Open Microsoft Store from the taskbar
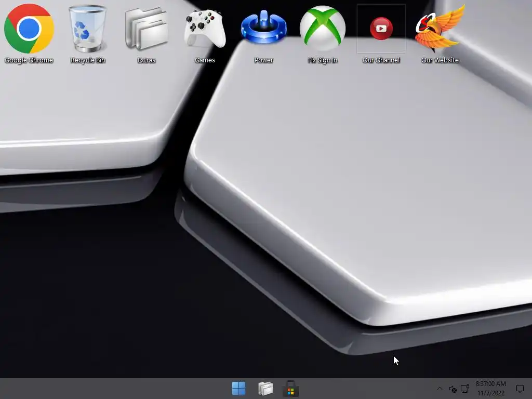The width and height of the screenshot is (532, 399). coord(291,389)
